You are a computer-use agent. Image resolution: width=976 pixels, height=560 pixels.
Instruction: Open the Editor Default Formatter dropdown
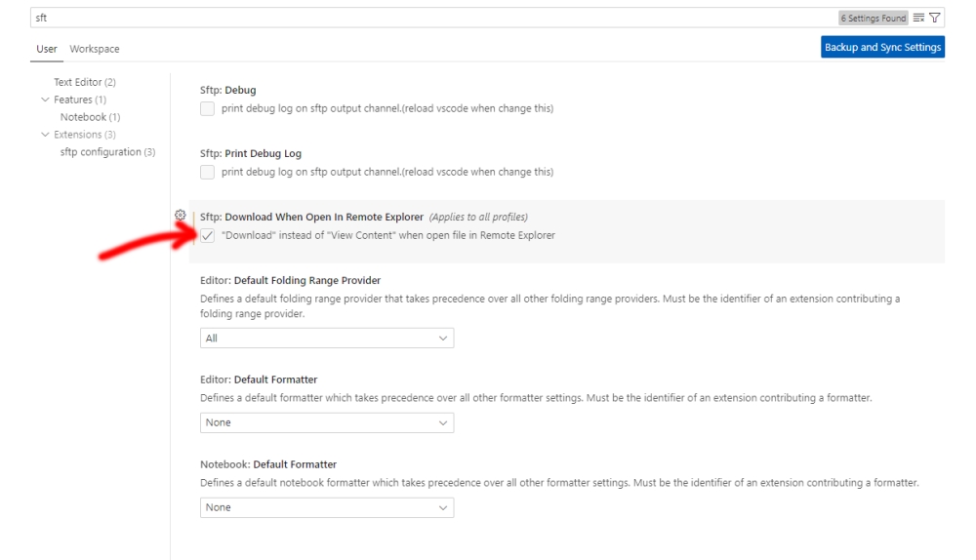click(x=327, y=422)
